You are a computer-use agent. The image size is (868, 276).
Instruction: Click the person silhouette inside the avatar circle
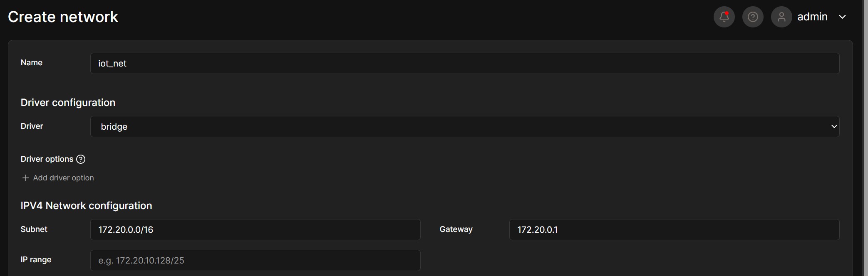(781, 17)
